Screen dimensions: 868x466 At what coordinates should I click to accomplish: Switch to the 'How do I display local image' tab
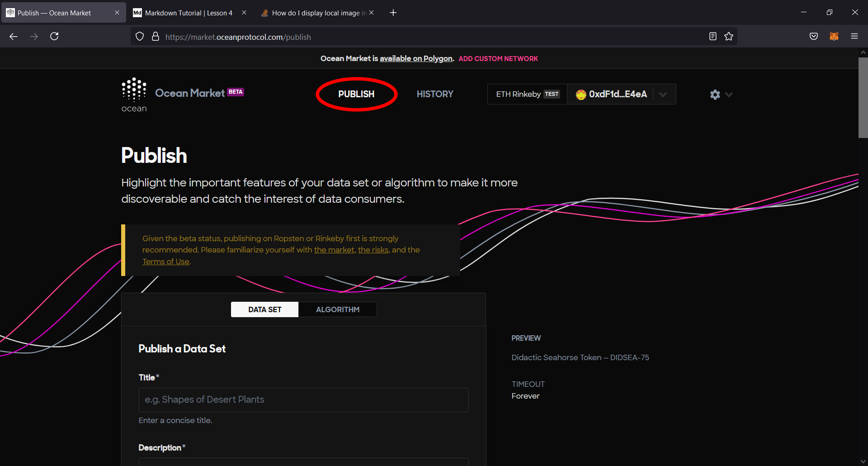[319, 13]
